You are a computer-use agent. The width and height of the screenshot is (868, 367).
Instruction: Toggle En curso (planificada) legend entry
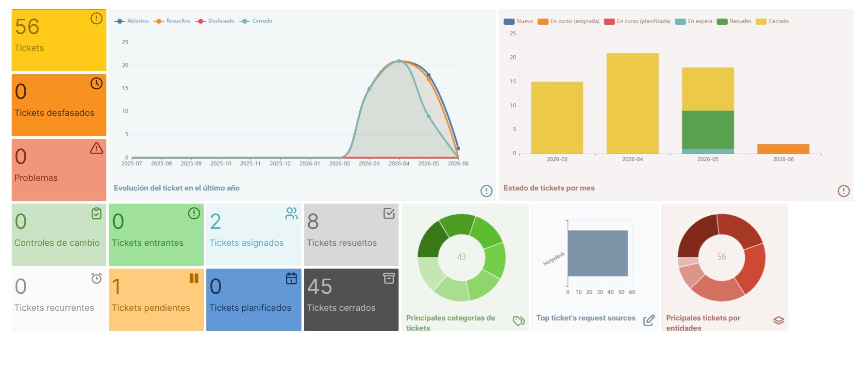(x=637, y=21)
